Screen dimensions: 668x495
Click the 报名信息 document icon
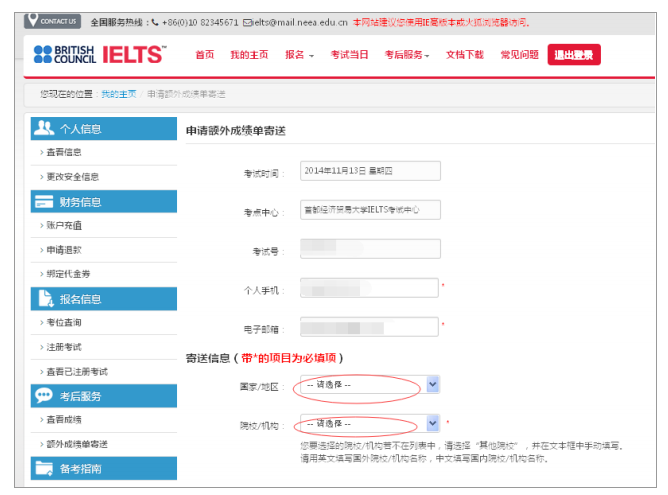tap(43, 298)
